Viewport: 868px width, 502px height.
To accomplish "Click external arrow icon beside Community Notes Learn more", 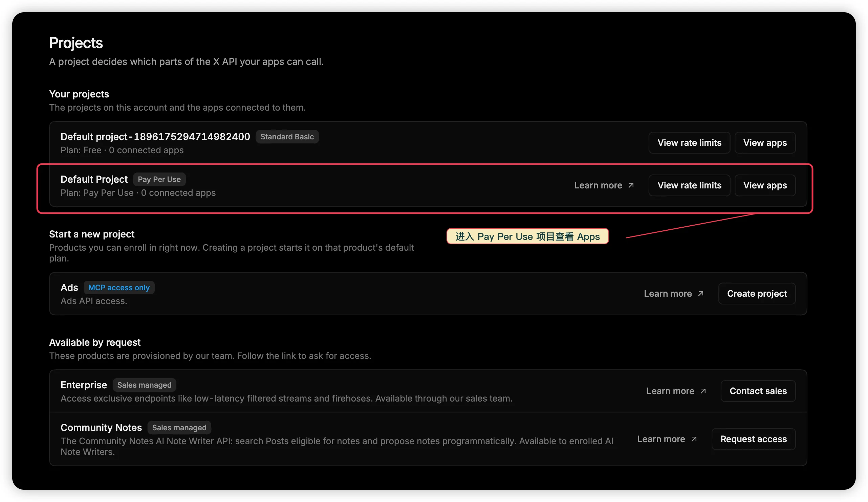I will coord(694,439).
